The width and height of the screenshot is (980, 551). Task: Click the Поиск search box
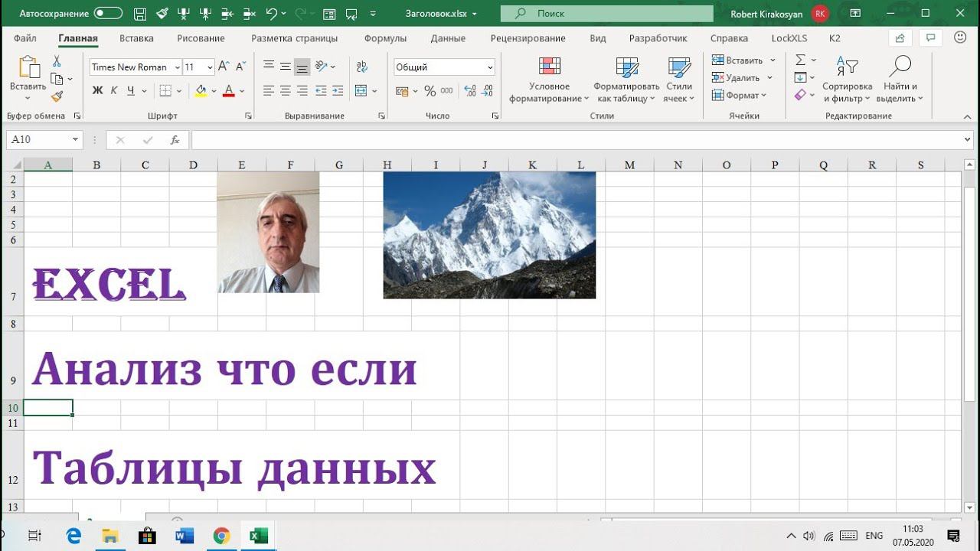(x=607, y=14)
